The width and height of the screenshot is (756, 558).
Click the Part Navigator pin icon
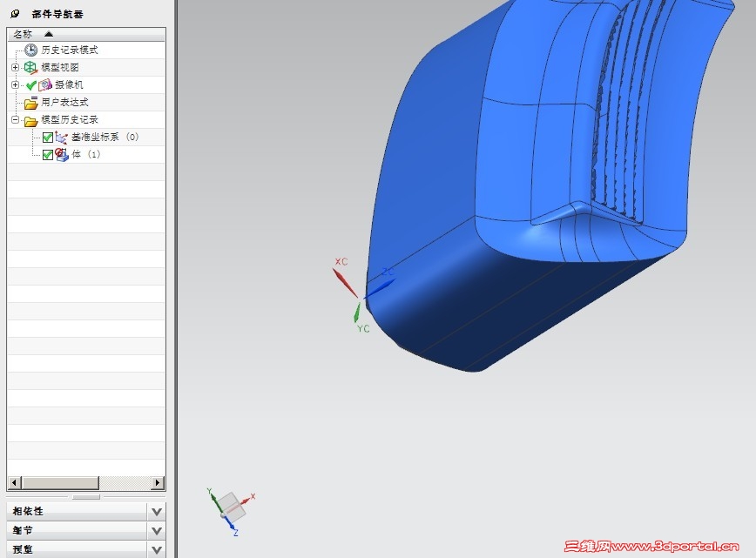16,14
